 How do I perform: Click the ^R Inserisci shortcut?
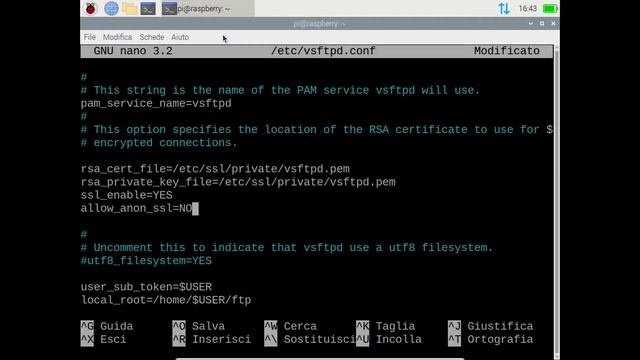211,339
